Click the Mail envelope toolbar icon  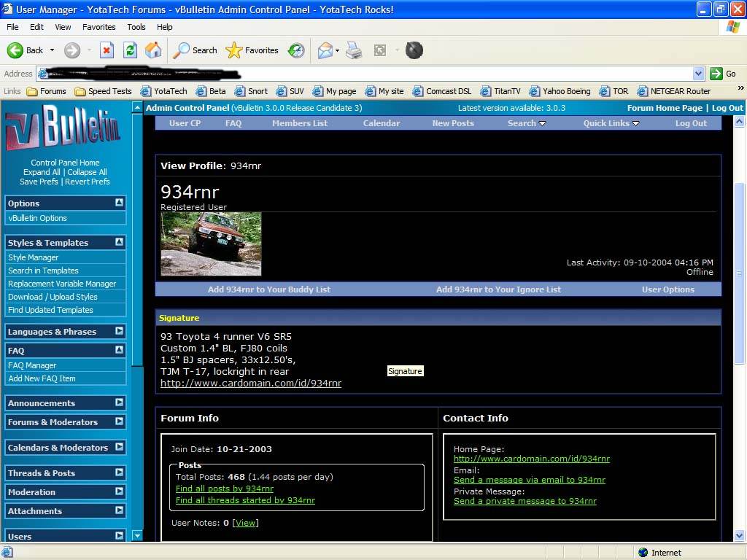coord(325,50)
